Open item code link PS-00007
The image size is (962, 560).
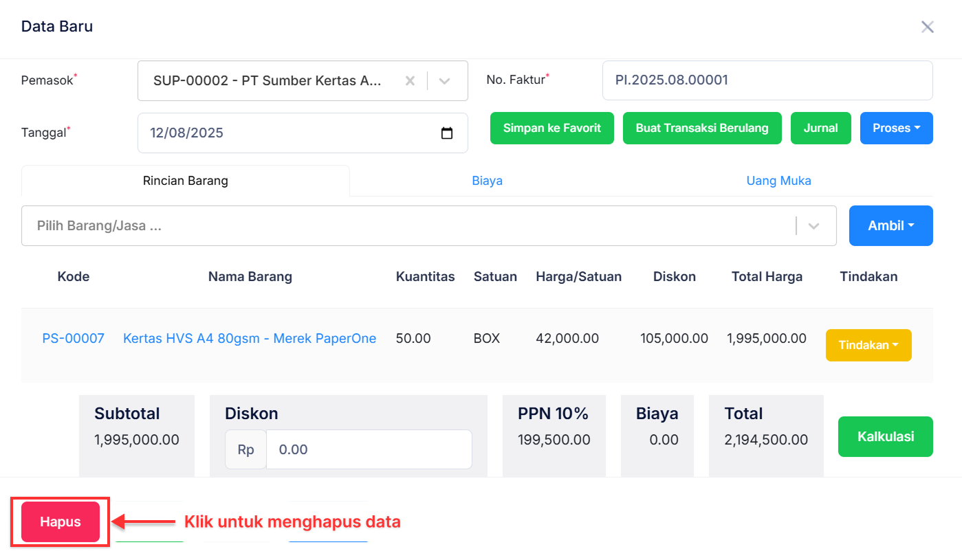pos(73,338)
